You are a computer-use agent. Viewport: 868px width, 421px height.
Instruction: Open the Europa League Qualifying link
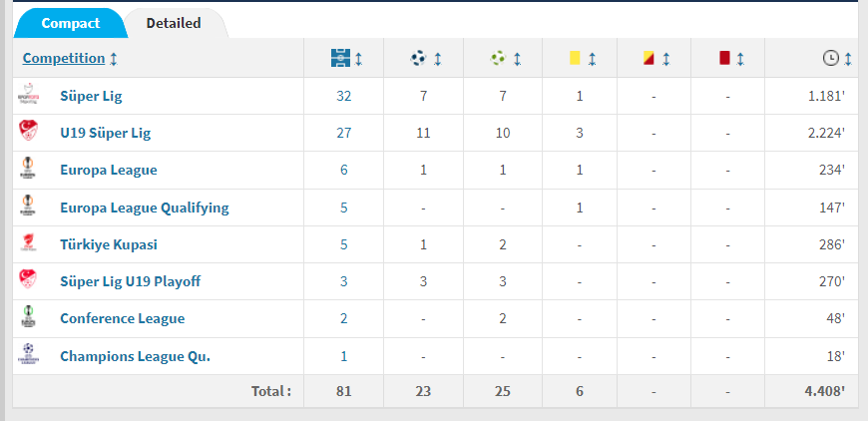point(145,208)
